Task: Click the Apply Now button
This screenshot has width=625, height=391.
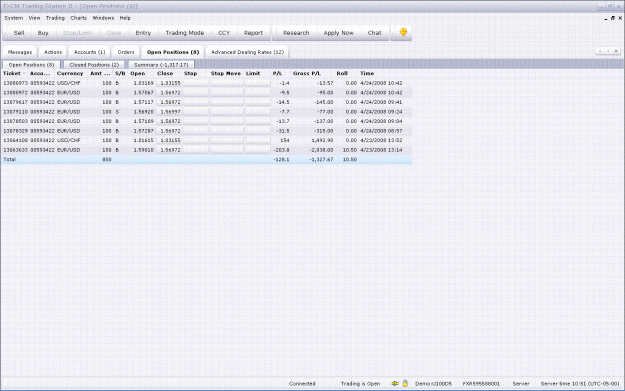Action: pos(338,33)
